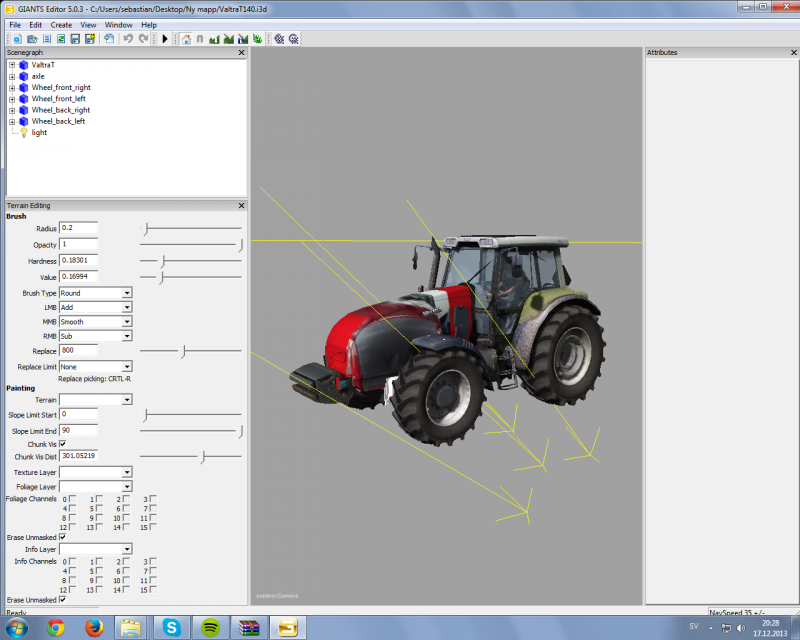The image size is (800, 640).
Task: Expand the Wheel_front_right node
Action: click(x=12, y=88)
